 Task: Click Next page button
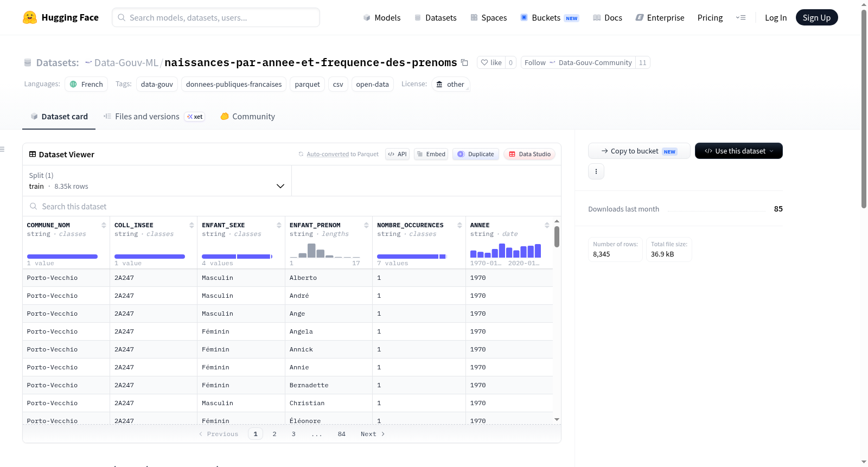[x=373, y=434]
